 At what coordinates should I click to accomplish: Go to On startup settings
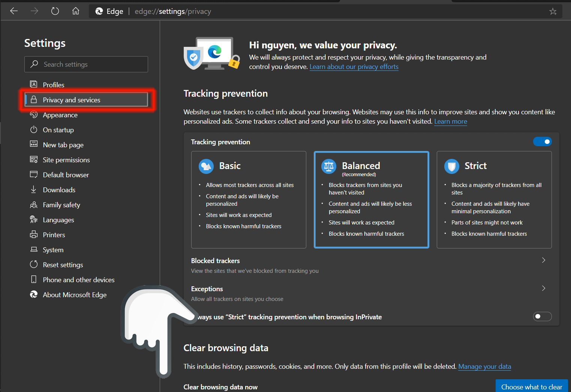(x=86, y=130)
